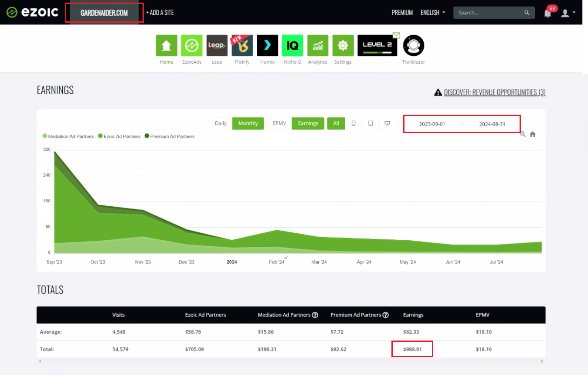Screen dimensions: 588x375
Task: Open the Home dashboard icon
Action: pos(167,45)
